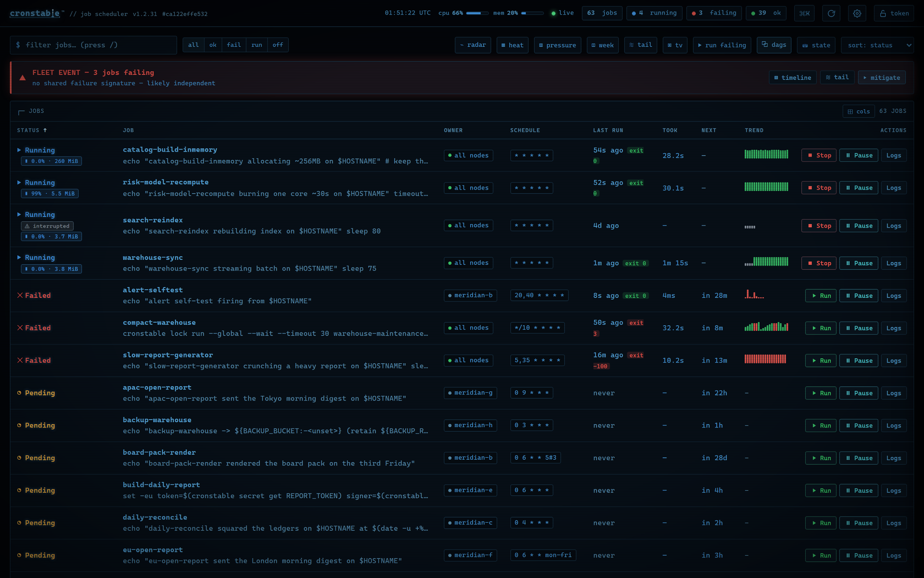Click run failing button
Screen dimensions: 924x578
pyautogui.click(x=722, y=45)
